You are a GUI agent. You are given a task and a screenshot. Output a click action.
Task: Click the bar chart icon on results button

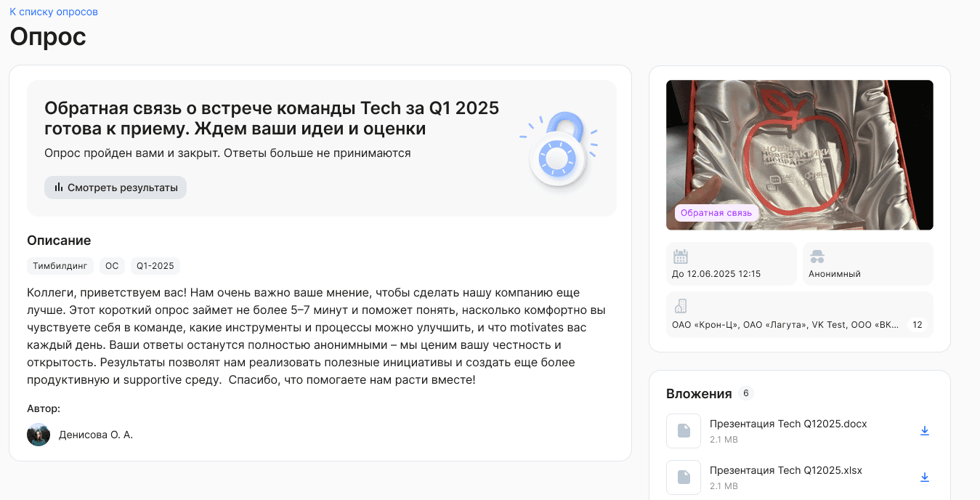pyautogui.click(x=59, y=187)
